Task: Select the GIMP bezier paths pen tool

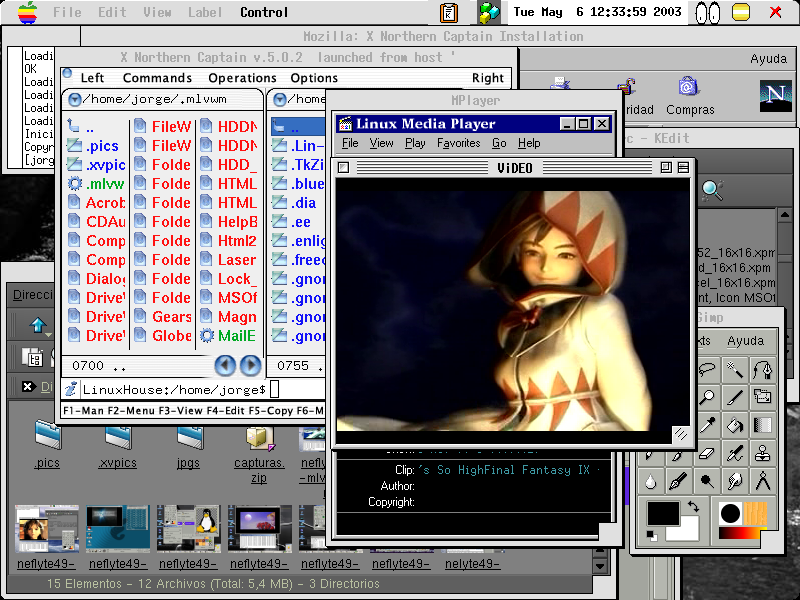Action: 762,369
